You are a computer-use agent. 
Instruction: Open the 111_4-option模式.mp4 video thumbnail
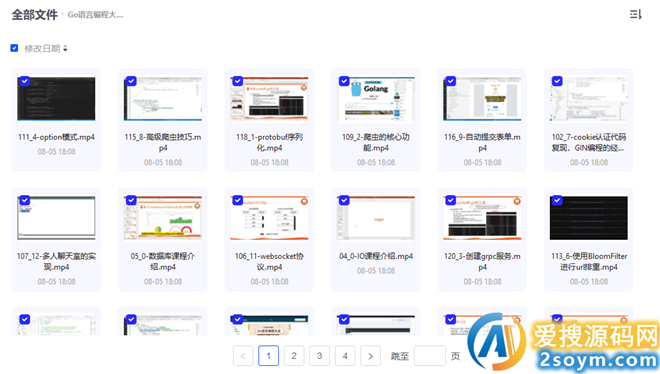pyautogui.click(x=56, y=98)
